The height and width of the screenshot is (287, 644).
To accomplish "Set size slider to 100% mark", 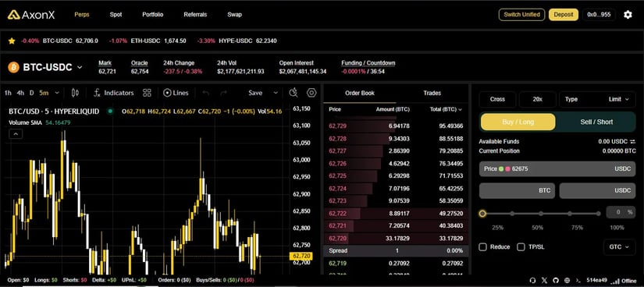I will [600, 214].
